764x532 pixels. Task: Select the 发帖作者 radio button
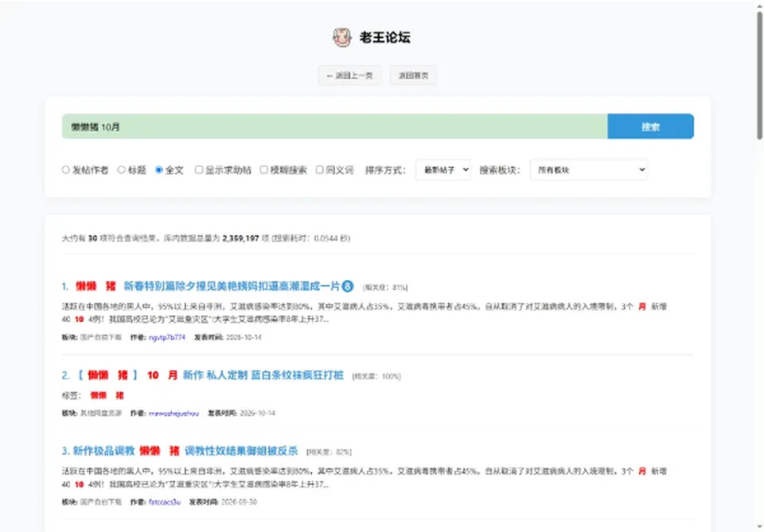pyautogui.click(x=66, y=170)
